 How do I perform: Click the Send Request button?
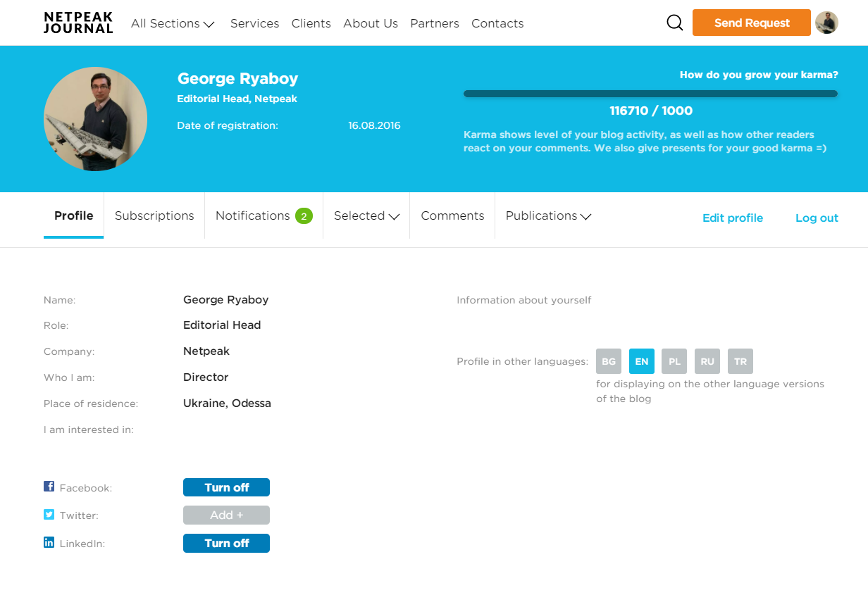[x=752, y=23]
